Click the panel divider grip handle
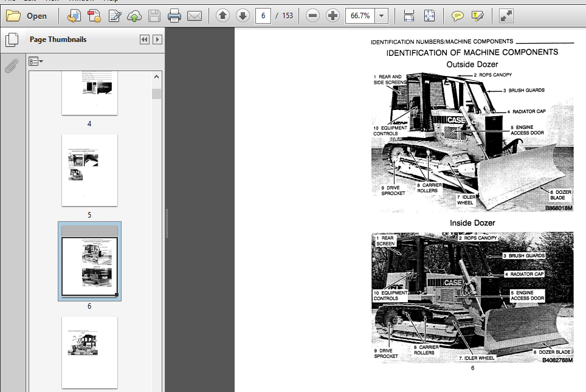This screenshot has height=392, width=586. coord(167,223)
